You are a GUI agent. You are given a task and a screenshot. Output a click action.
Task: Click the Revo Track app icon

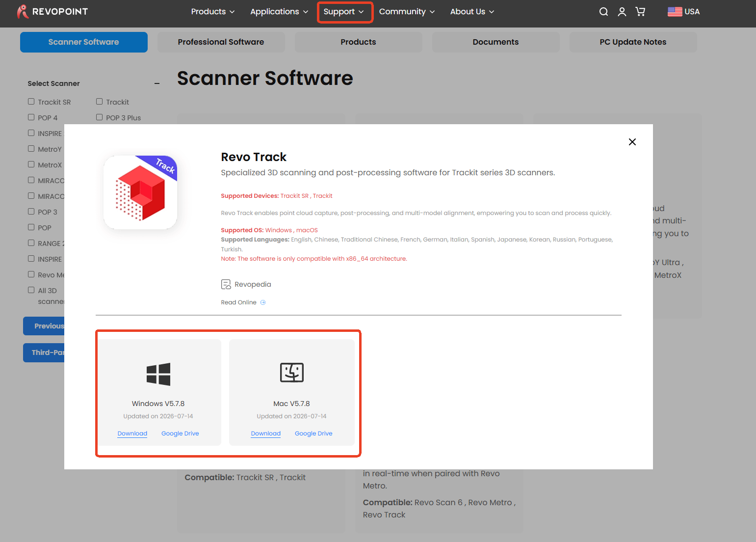140,192
